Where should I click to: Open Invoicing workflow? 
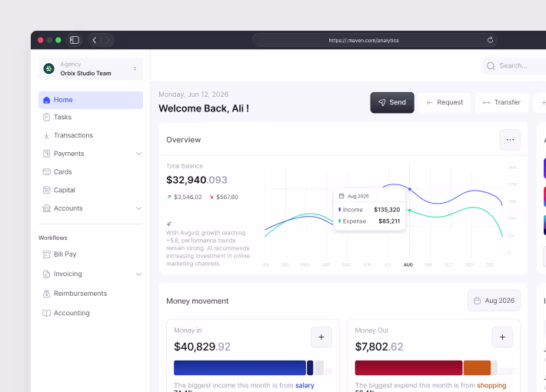click(91, 274)
